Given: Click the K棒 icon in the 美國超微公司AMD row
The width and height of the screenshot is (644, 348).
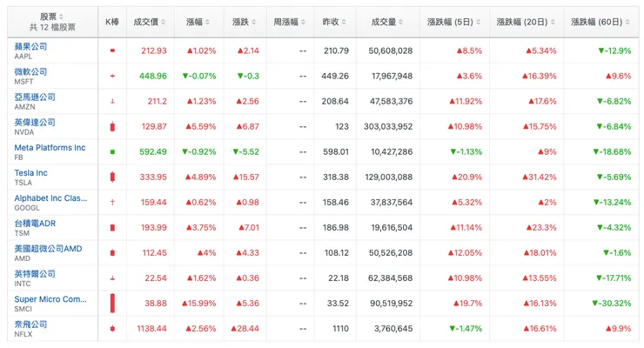Looking at the screenshot, I should 111,253.
